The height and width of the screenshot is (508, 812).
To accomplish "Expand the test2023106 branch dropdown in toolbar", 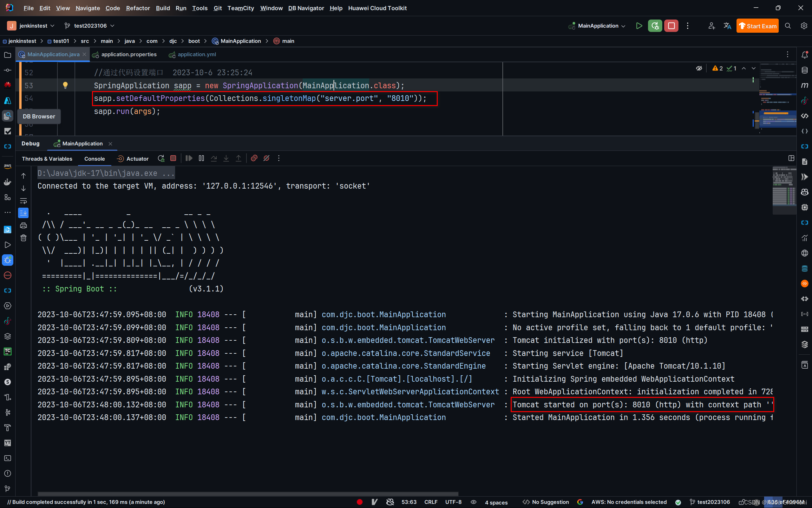I will click(89, 26).
